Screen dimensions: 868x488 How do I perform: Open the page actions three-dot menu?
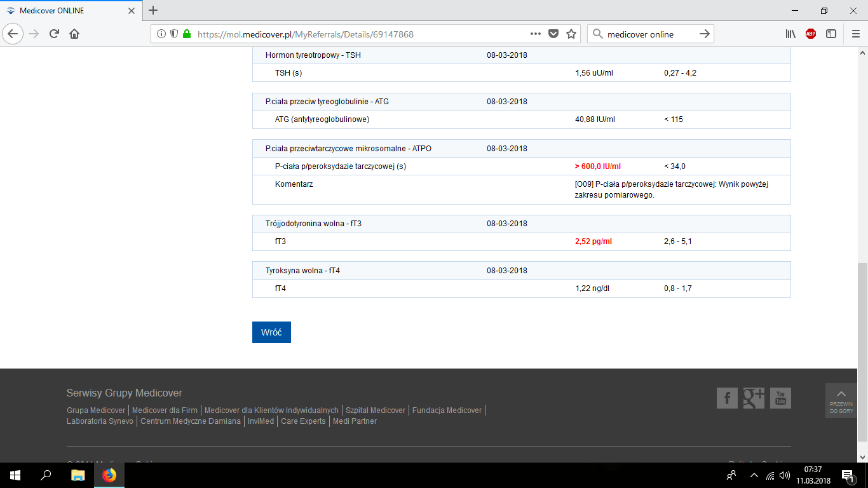[x=535, y=34]
